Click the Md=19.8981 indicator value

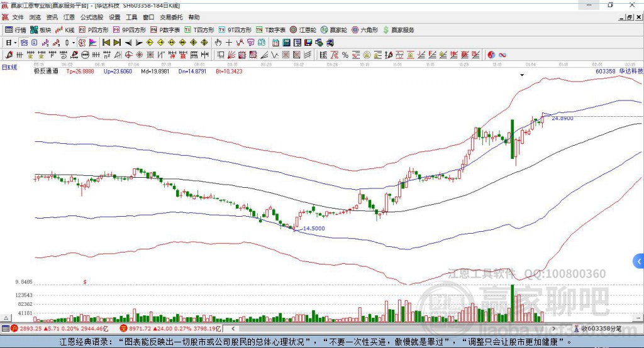[x=155, y=71]
